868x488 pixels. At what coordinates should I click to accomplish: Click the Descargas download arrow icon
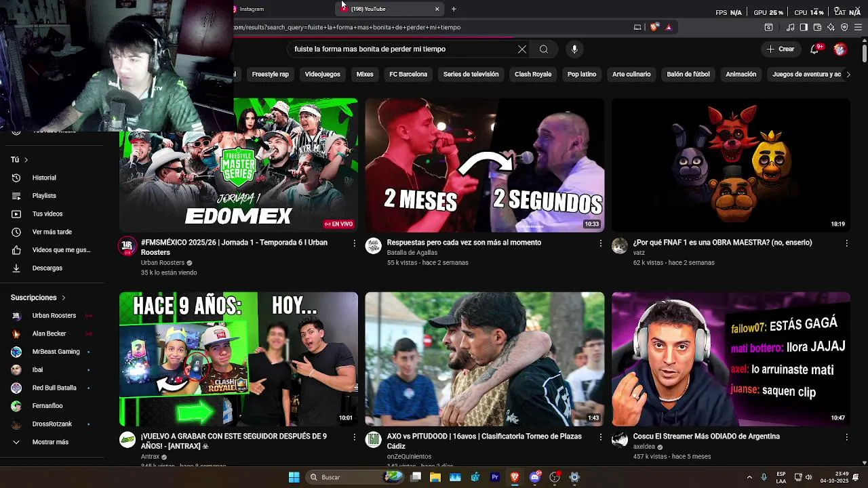16,268
